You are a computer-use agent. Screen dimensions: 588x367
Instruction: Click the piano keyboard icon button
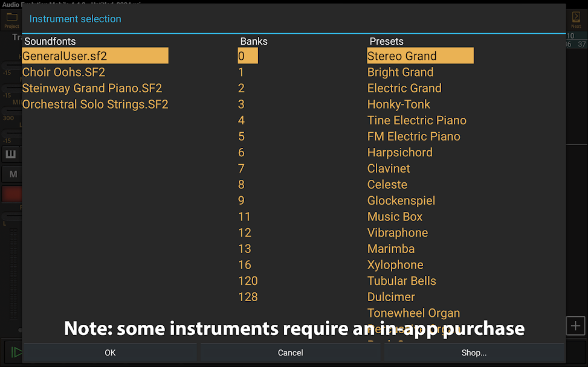tap(11, 154)
